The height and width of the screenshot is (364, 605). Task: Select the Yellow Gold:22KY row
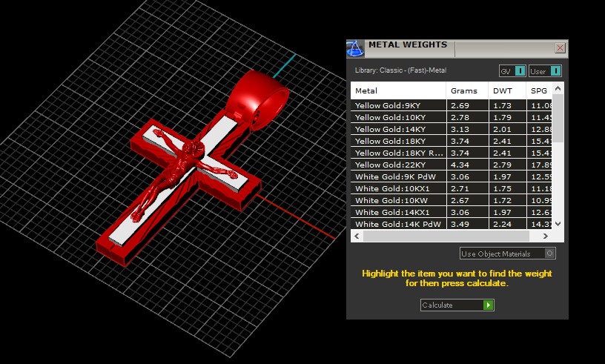pyautogui.click(x=452, y=165)
